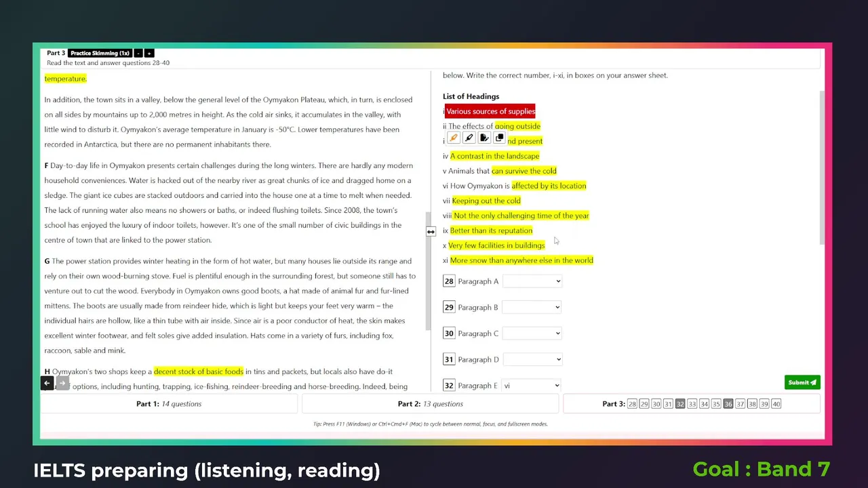Click question number 29 box beside Paragraph B

[449, 307]
